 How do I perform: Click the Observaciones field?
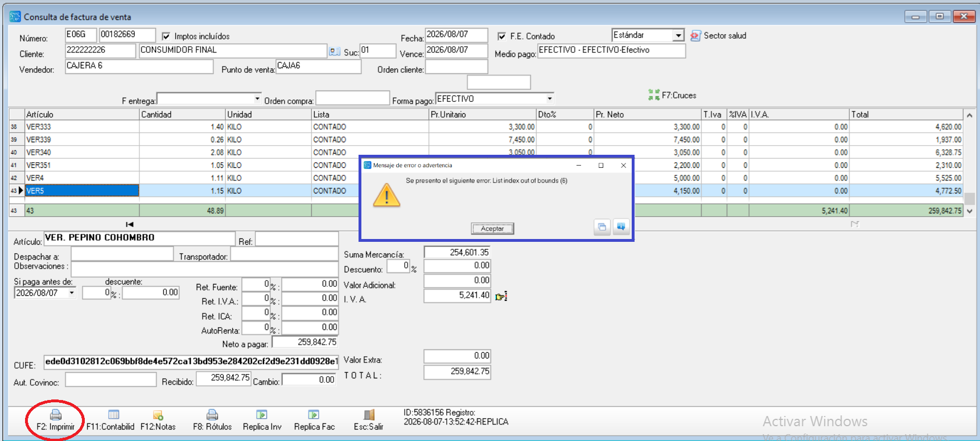[x=204, y=269]
